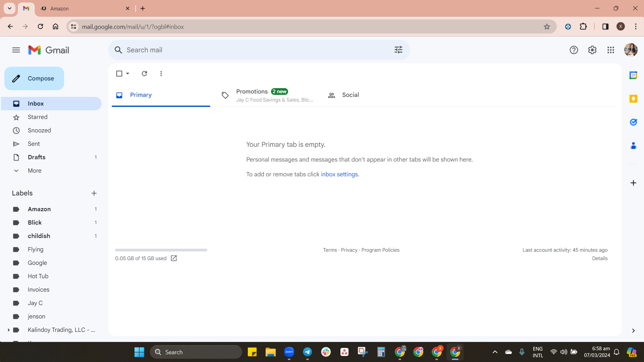Viewport: 644px width, 362px height.
Task: Open the main menu hamburger icon
Action: 16,50
